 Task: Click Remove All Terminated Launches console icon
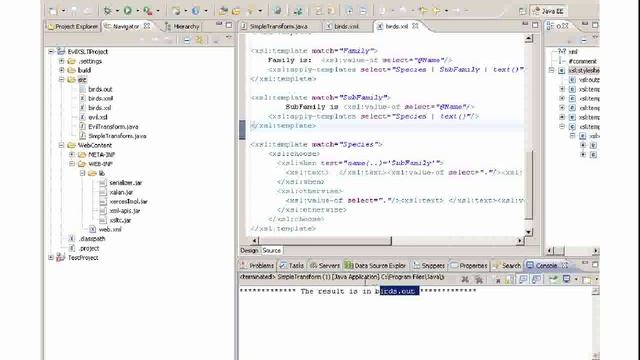(479, 280)
